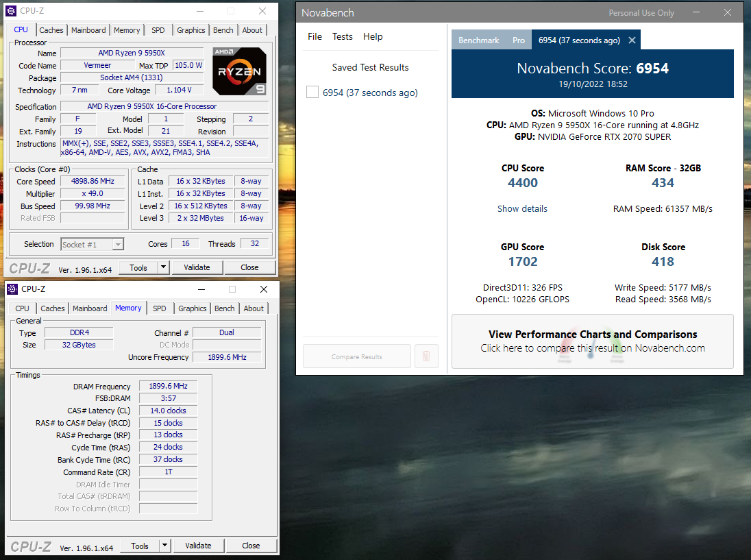Click the GPU Score 1702 value
751x560 pixels.
tap(523, 262)
